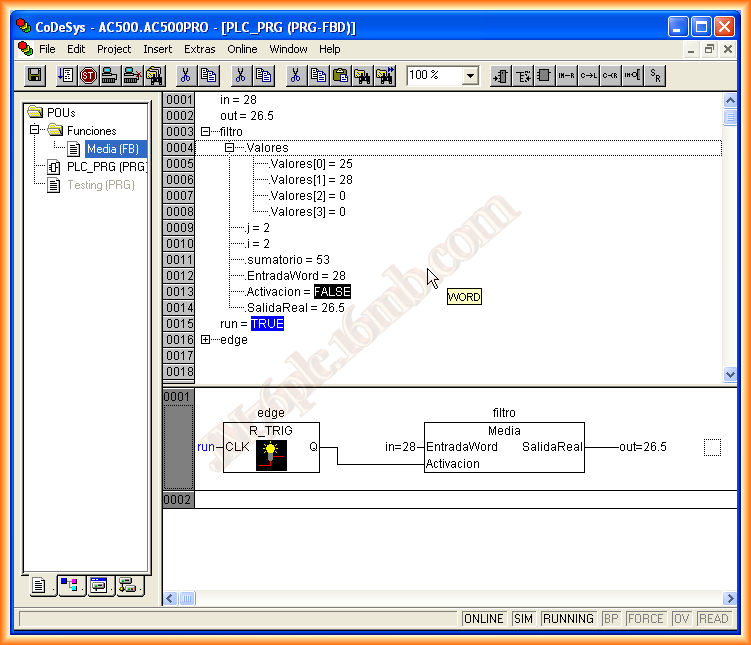Click the Save icon in the toolbar
This screenshot has width=751, height=645.
pyautogui.click(x=35, y=75)
